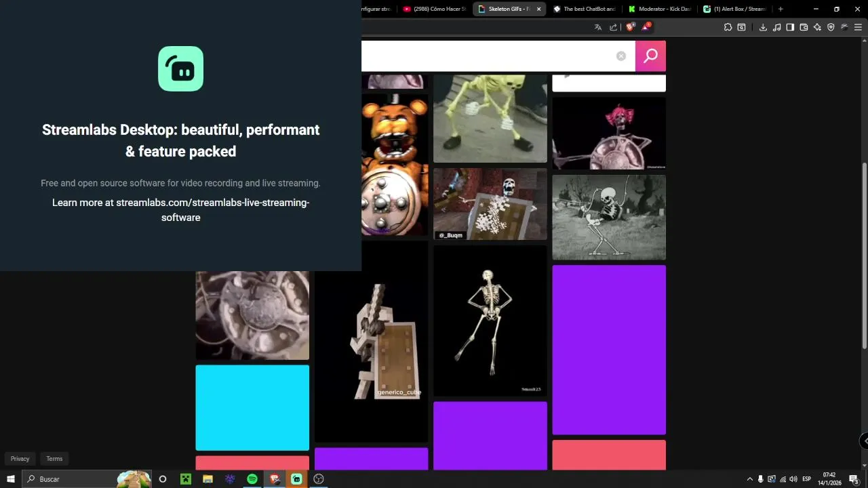Screen dimensions: 868x488
Task: Open the browser extensions puzzle icon
Action: [728, 27]
